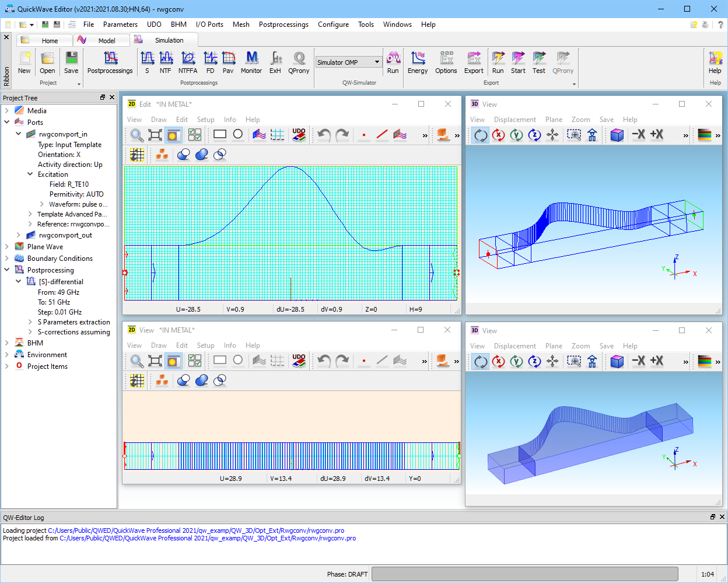This screenshot has height=583, width=728.
Task: Click the cube icon in lower 3D View
Action: [617, 361]
